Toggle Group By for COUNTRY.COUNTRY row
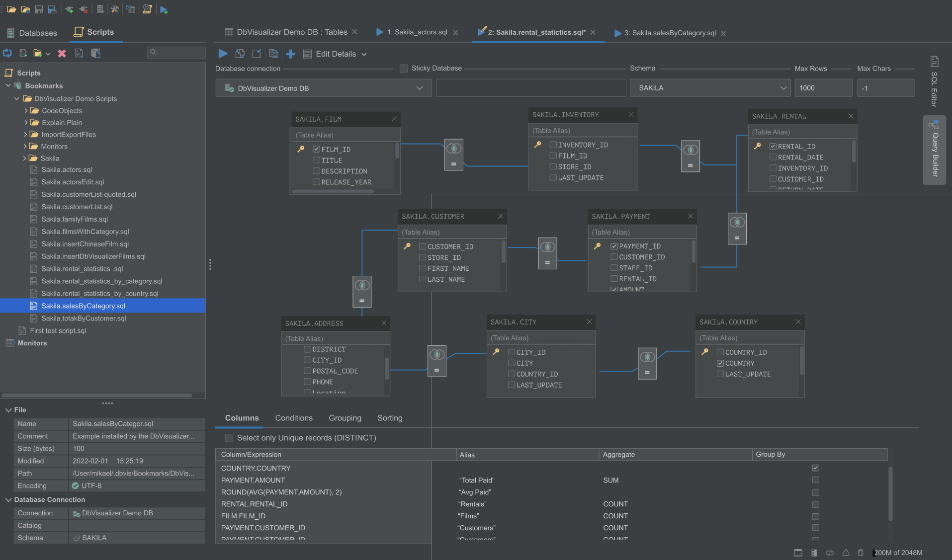Screen dimensions: 952x560 click(815, 468)
